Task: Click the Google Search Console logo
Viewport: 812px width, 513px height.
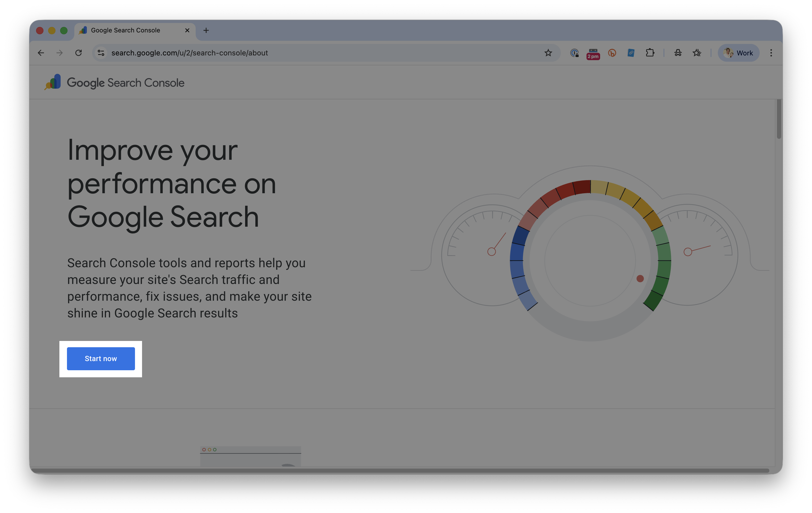Action: coord(114,83)
